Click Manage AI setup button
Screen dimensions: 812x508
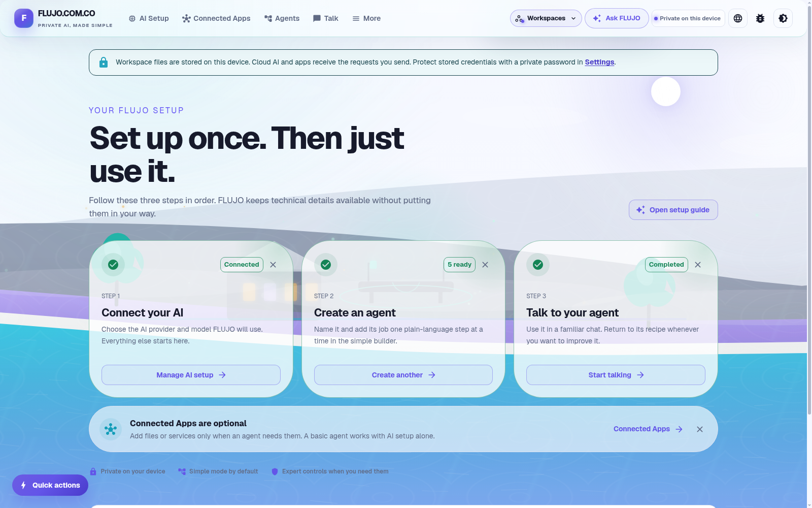click(x=191, y=375)
